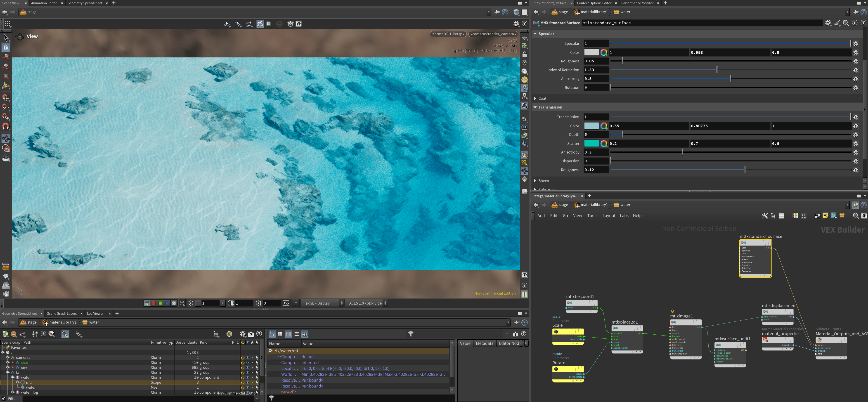Add a sticky note using network editor toolbar icon
The image size is (868, 402).
coord(825,216)
